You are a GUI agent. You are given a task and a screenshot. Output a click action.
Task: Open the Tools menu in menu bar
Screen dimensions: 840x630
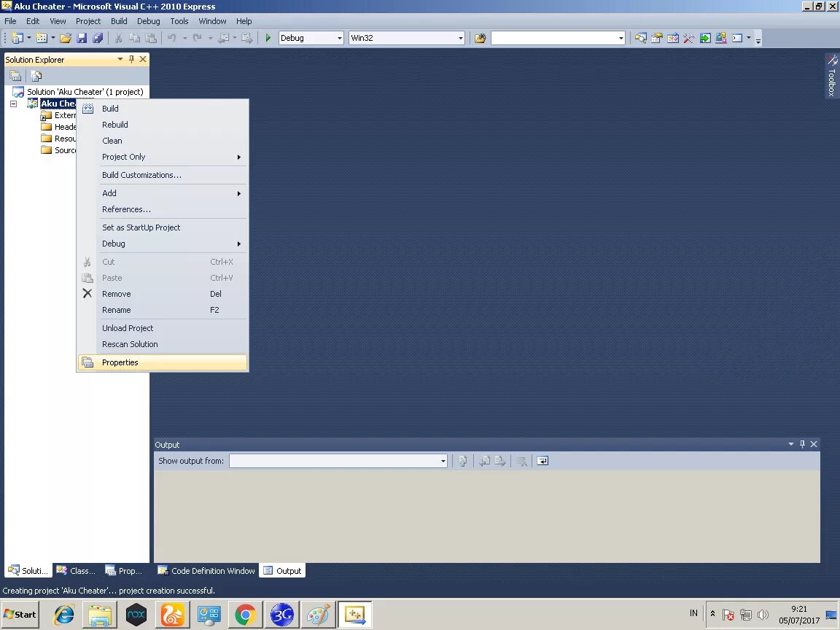[179, 21]
